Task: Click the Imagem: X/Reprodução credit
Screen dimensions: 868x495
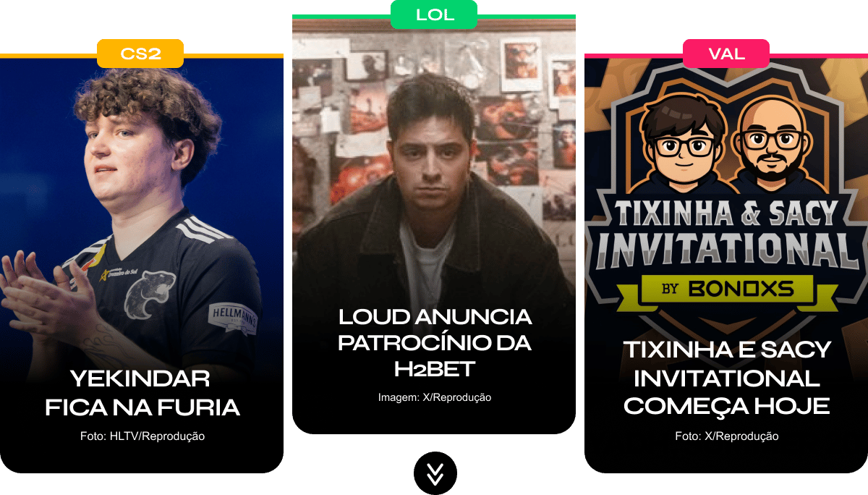Action: click(x=434, y=397)
